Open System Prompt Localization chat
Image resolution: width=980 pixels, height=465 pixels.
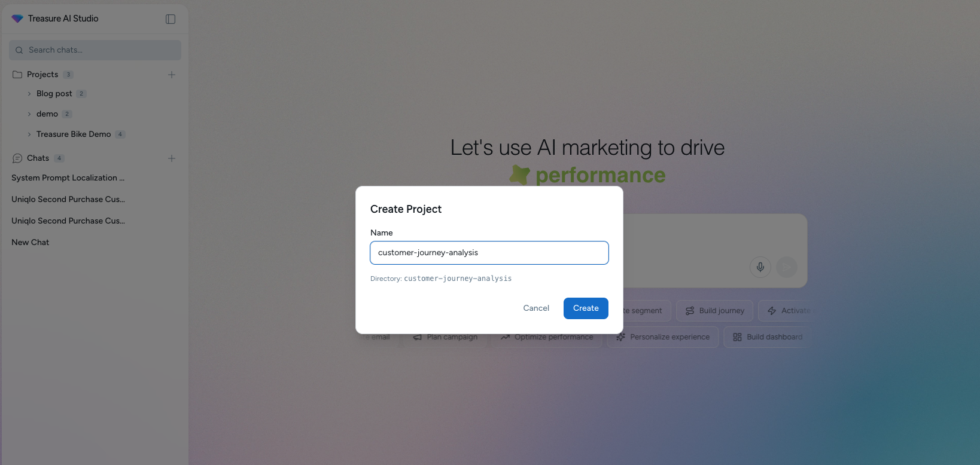68,178
